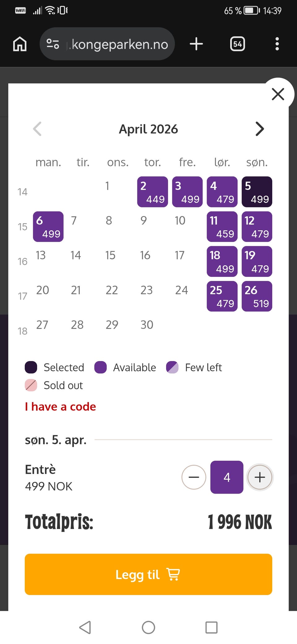Screen dimensions: 297x644
Task: Open the tab switcher showing 54
Action: pyautogui.click(x=237, y=44)
